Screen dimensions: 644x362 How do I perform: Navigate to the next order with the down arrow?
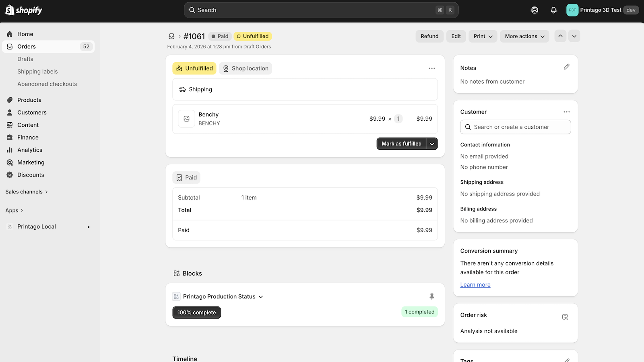pos(574,36)
